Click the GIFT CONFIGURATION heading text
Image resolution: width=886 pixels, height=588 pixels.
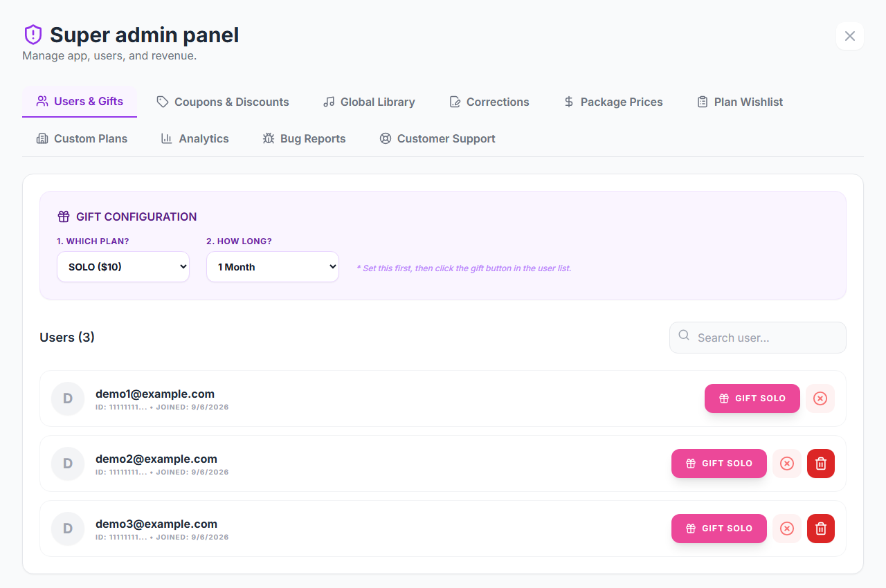[x=136, y=217]
